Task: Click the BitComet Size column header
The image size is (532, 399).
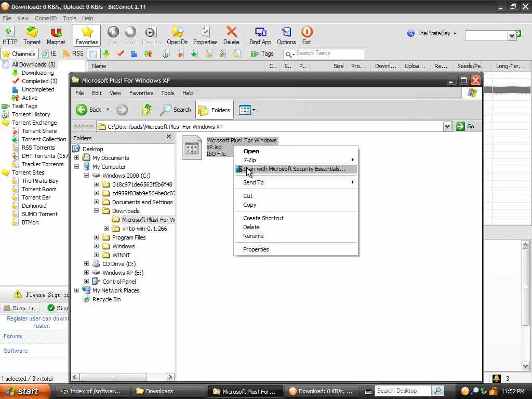Action: (328, 66)
